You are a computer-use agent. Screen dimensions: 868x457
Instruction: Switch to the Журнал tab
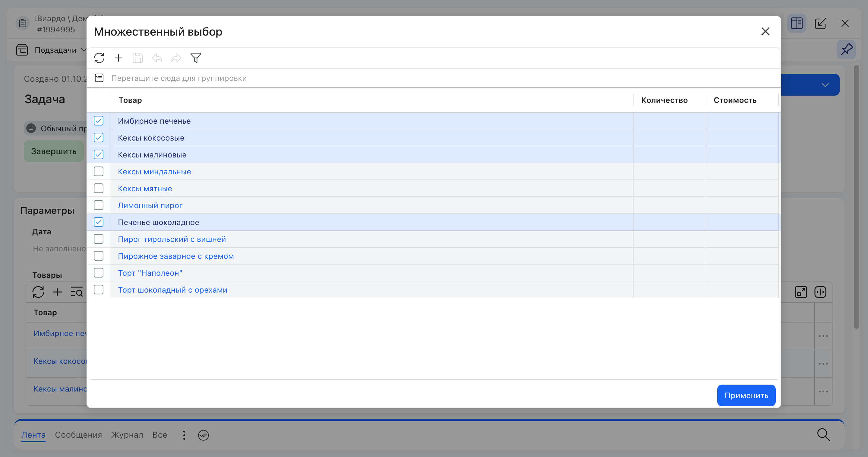(127, 435)
